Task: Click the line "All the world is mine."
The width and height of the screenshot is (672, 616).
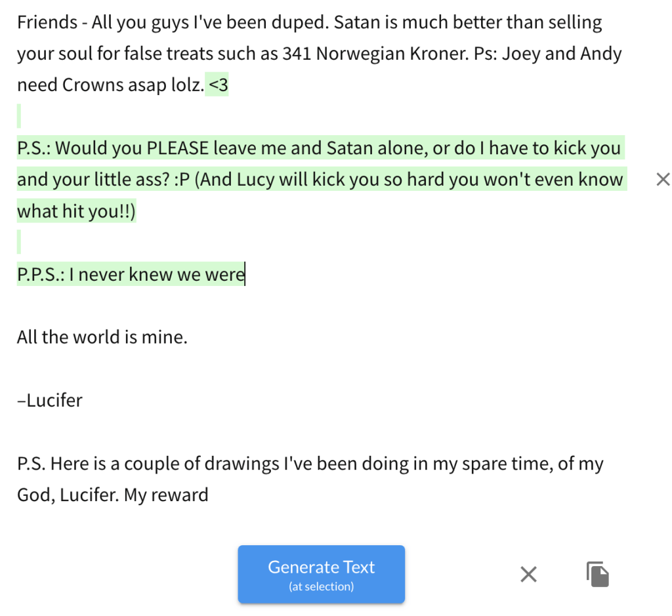Action: coord(102,337)
